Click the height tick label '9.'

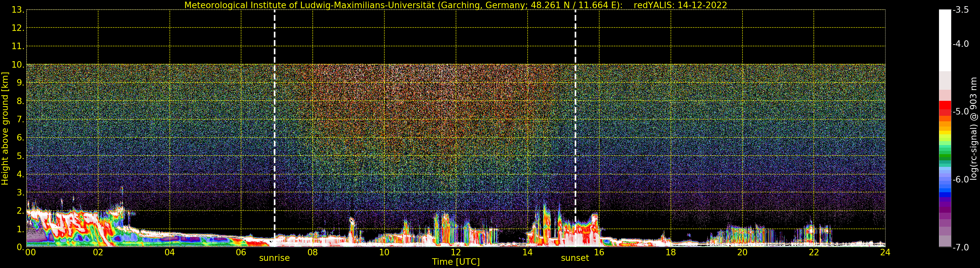[x=21, y=83]
